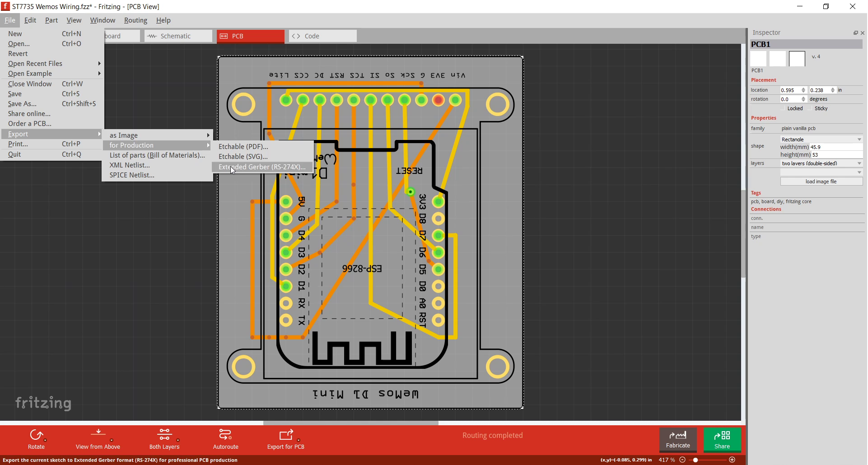Click the top-right mounting hole on PCB
The width and height of the screenshot is (868, 465).
tap(497, 104)
